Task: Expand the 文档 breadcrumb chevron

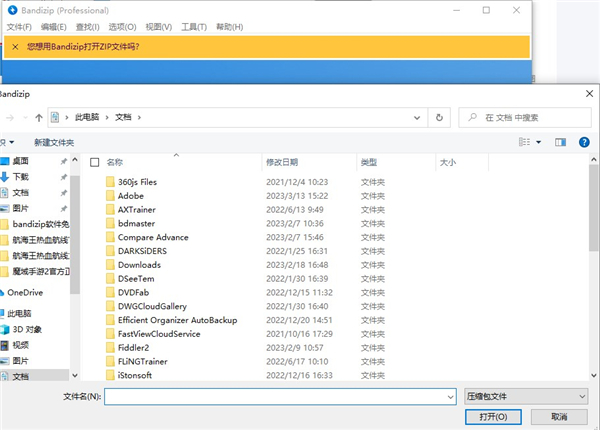Action: 139,117
